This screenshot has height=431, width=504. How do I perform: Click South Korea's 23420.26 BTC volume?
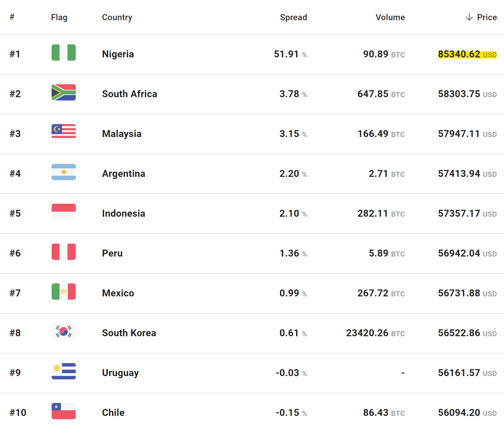375,333
